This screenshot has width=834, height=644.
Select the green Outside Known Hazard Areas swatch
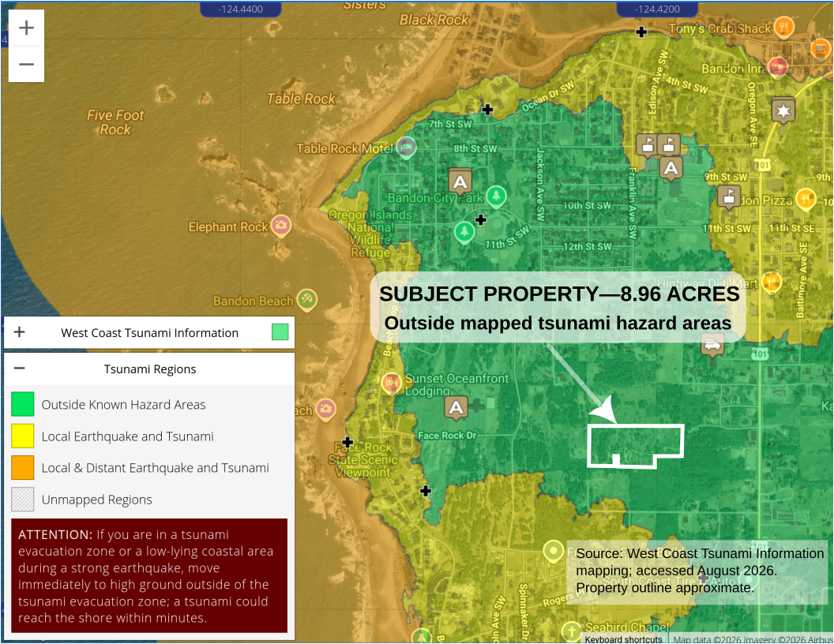pyautogui.click(x=22, y=404)
